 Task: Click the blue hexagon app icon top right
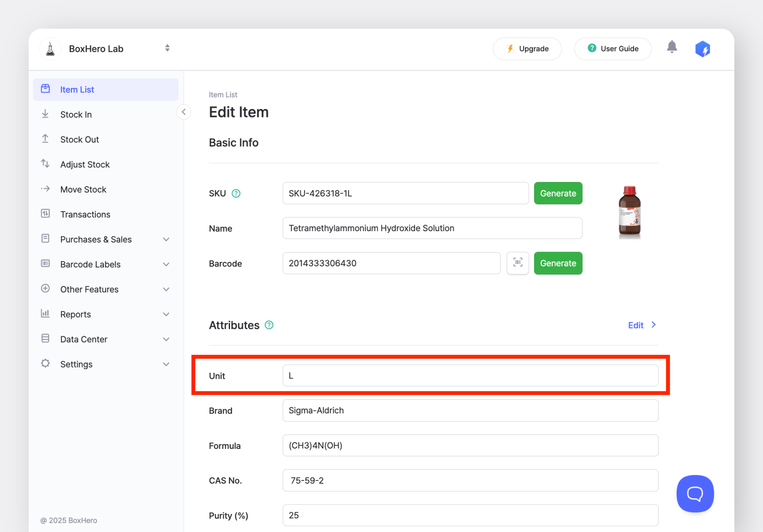pos(703,48)
